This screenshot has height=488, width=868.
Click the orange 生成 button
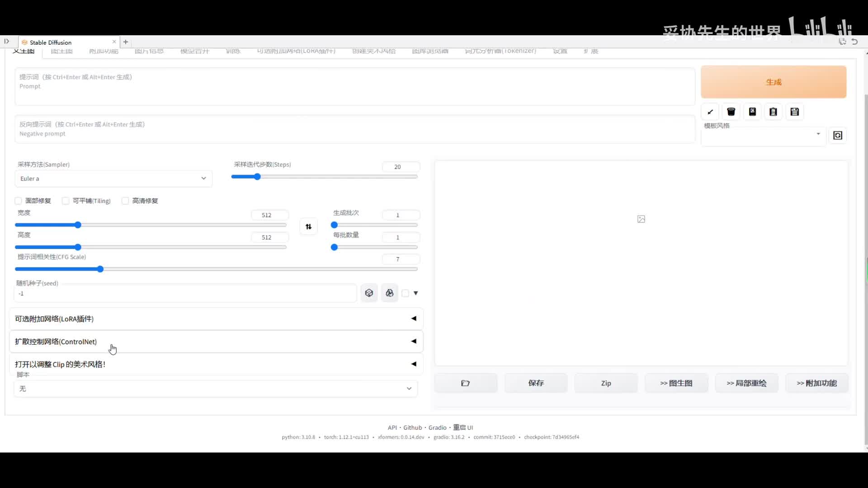773,82
